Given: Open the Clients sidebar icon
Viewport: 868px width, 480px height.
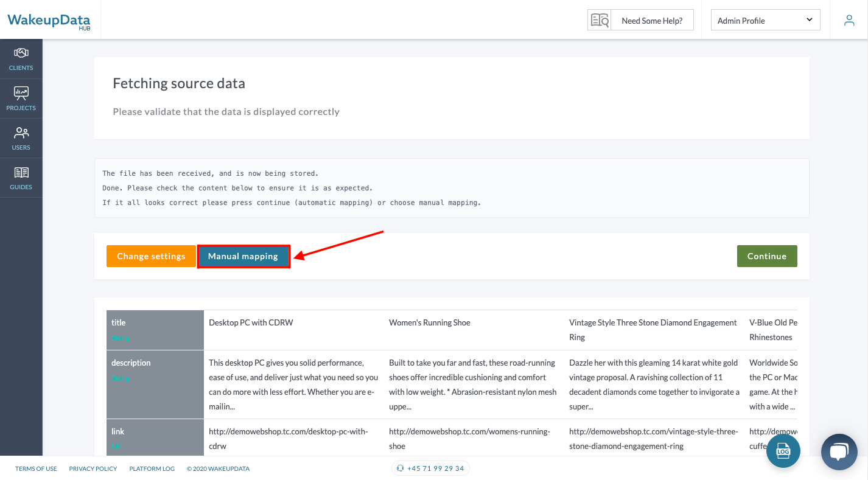Looking at the screenshot, I should point(21,54).
